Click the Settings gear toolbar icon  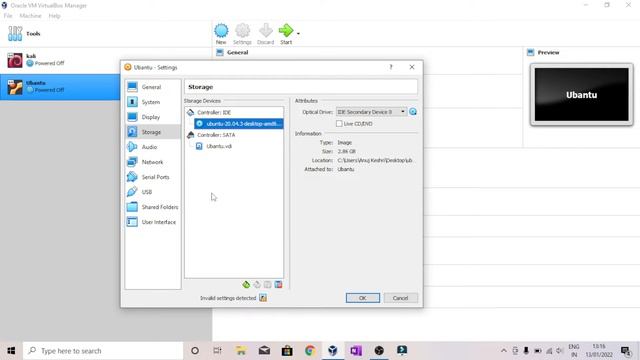242,34
